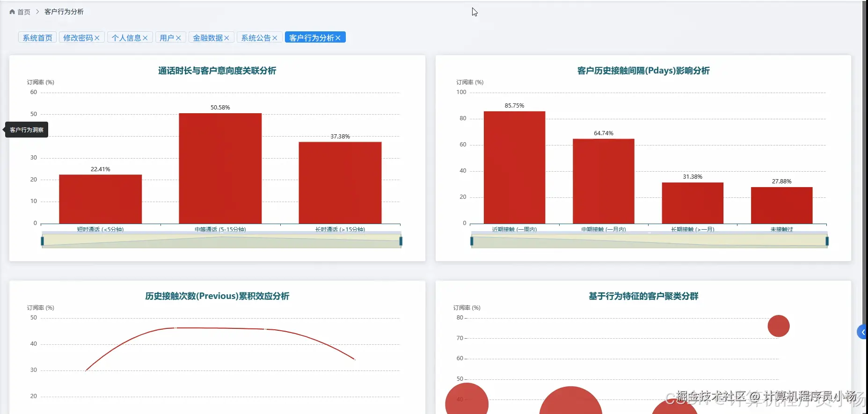Click the 客户行为分析 breadcrumb text
The height and width of the screenshot is (414, 868).
click(x=64, y=12)
